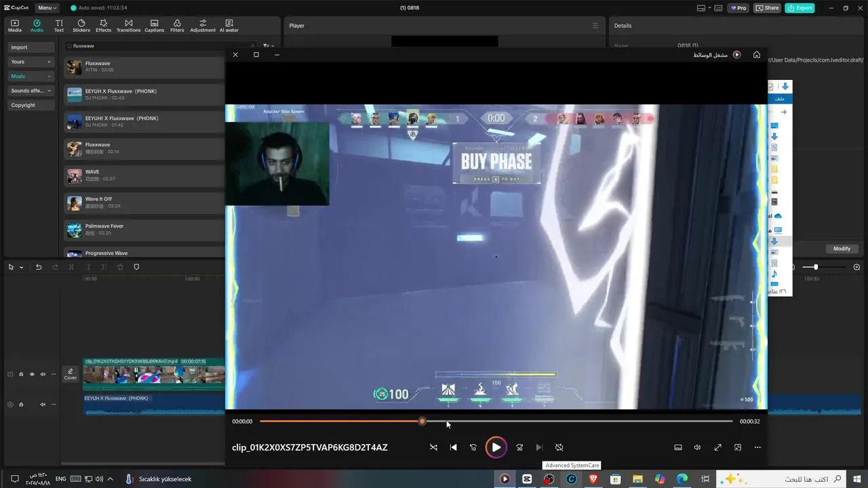Screen dimensions: 868x488
Task: Go to previous track in media player
Action: (x=454, y=447)
